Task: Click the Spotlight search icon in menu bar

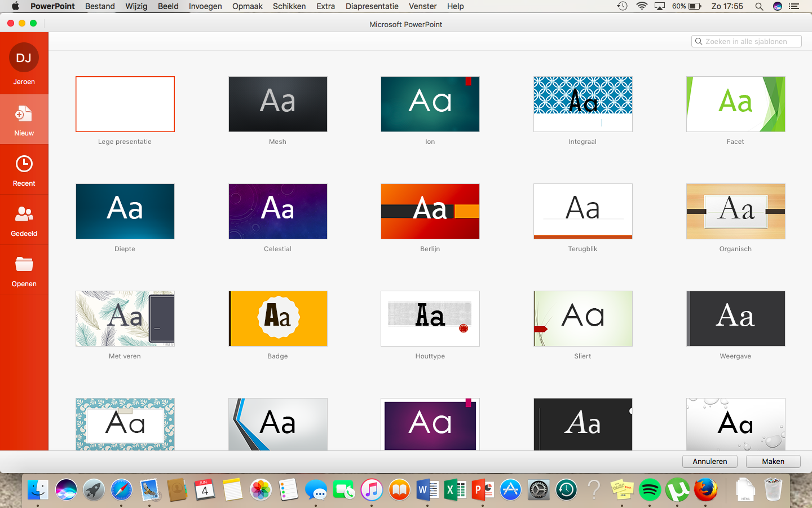Action: [x=759, y=6]
